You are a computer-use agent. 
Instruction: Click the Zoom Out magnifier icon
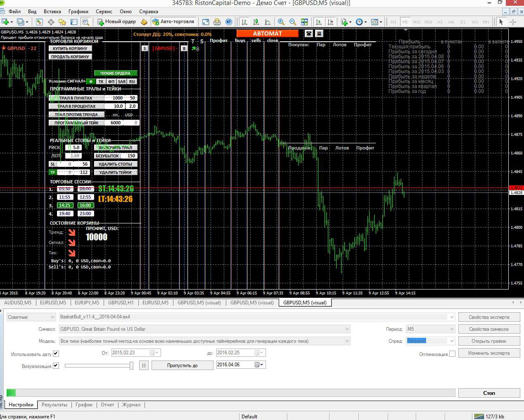pos(293,22)
